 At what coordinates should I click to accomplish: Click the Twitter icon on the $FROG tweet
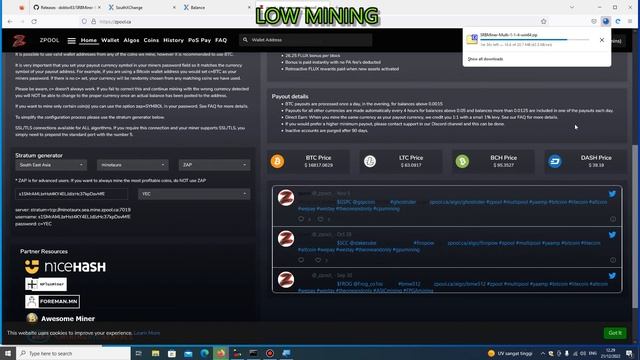click(x=612, y=276)
